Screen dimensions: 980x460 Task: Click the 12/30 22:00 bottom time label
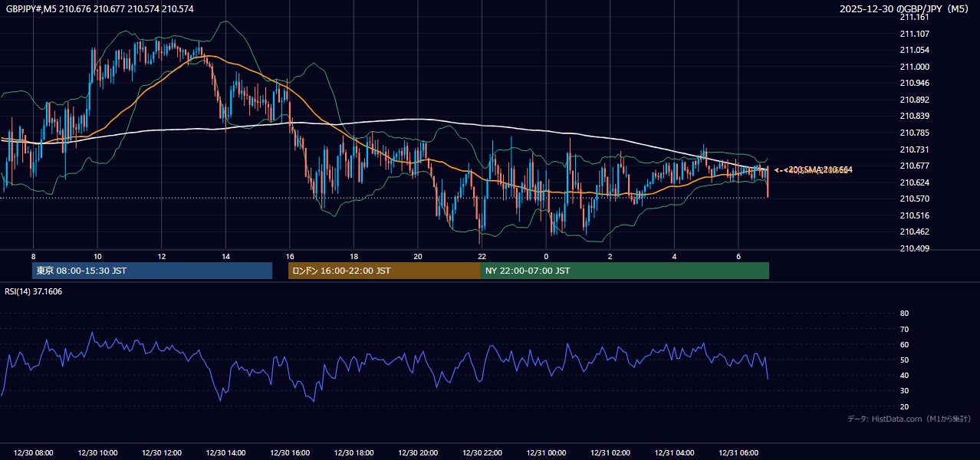(x=482, y=453)
